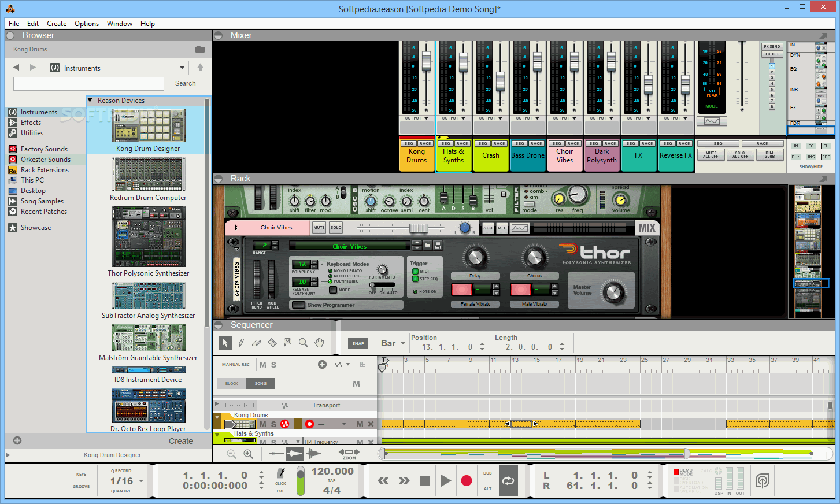This screenshot has height=504, width=840.
Task: Switch the sequencer to SONG mode
Action: click(x=261, y=383)
